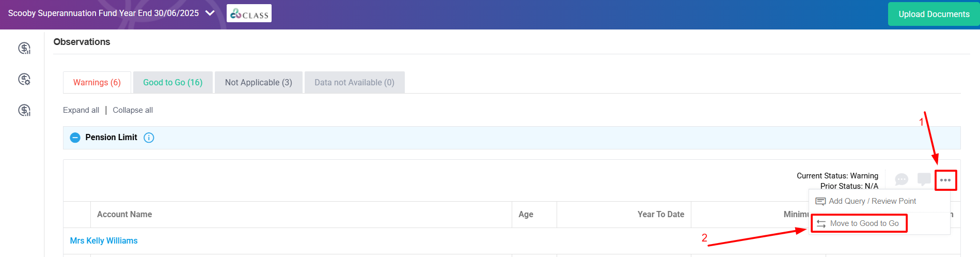Switch to the Good to Go (16) tab
Image resolution: width=980 pixels, height=257 pixels.
(x=173, y=82)
